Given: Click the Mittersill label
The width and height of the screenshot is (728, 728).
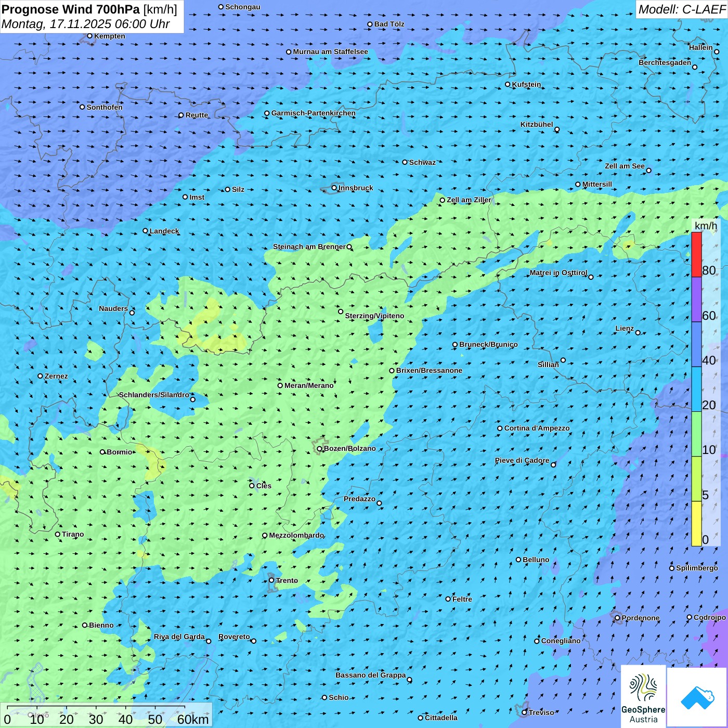Looking at the screenshot, I should tap(597, 184).
